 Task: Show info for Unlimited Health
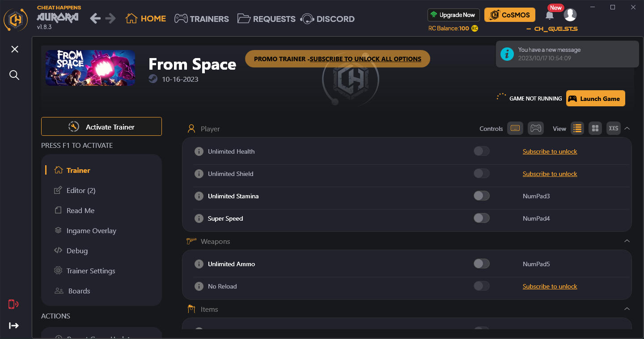pos(199,151)
